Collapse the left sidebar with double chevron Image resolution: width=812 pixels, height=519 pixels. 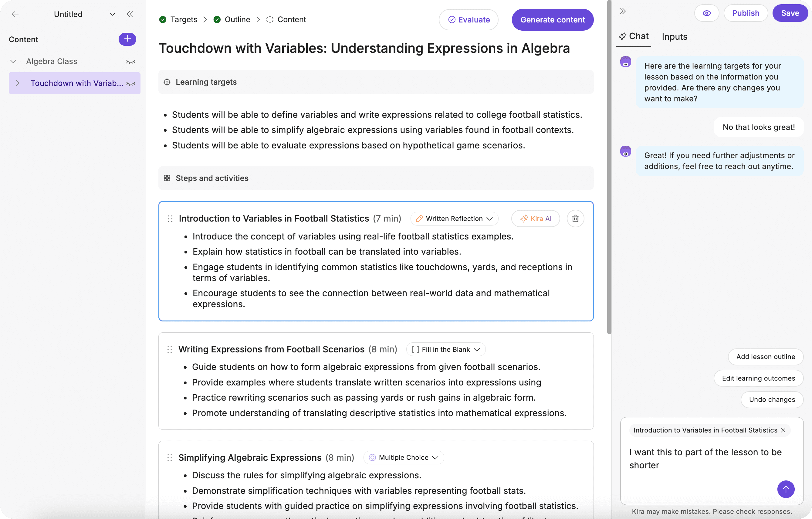pyautogui.click(x=130, y=14)
